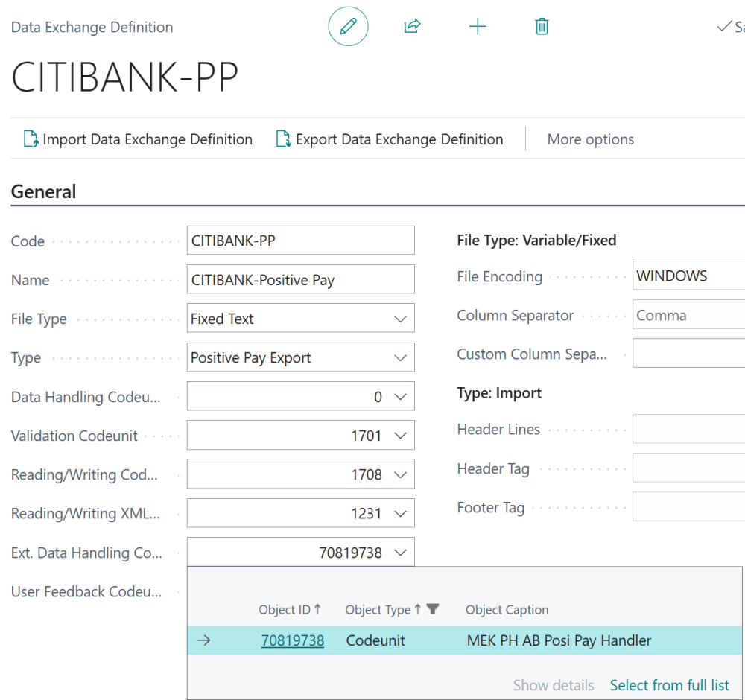Open the File Type dropdown
This screenshot has height=700, width=745.
tap(401, 318)
